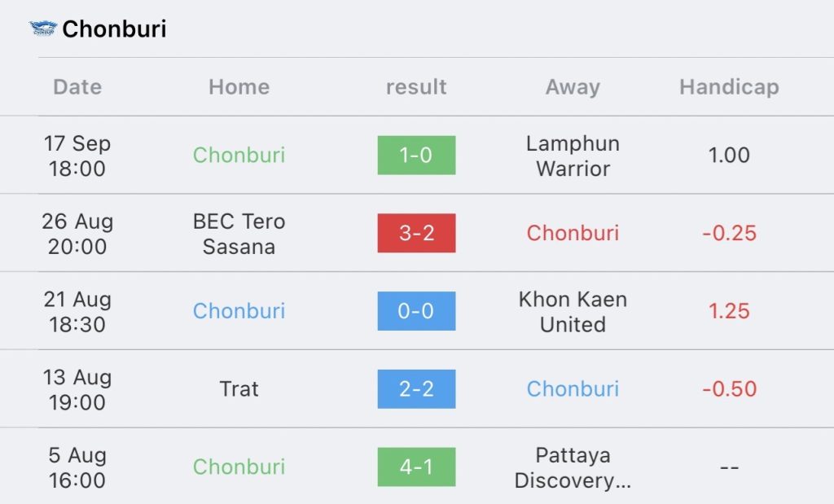Open BEC Tero Sasana team page

(x=239, y=234)
